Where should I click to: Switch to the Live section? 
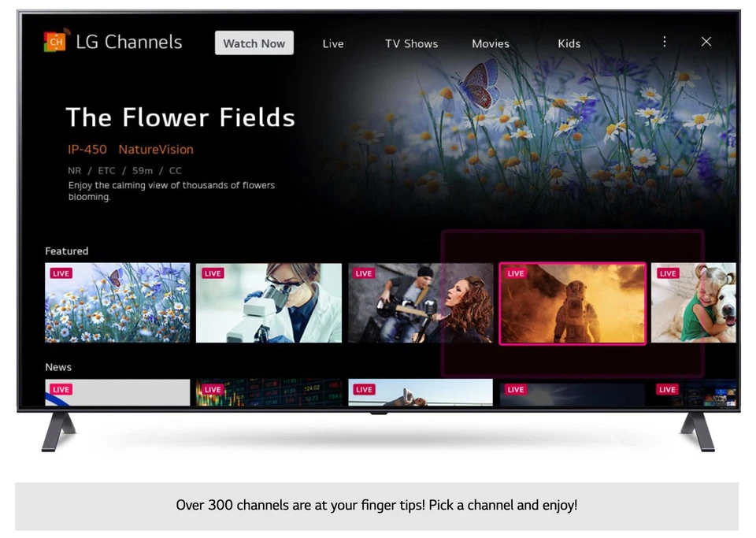[332, 44]
